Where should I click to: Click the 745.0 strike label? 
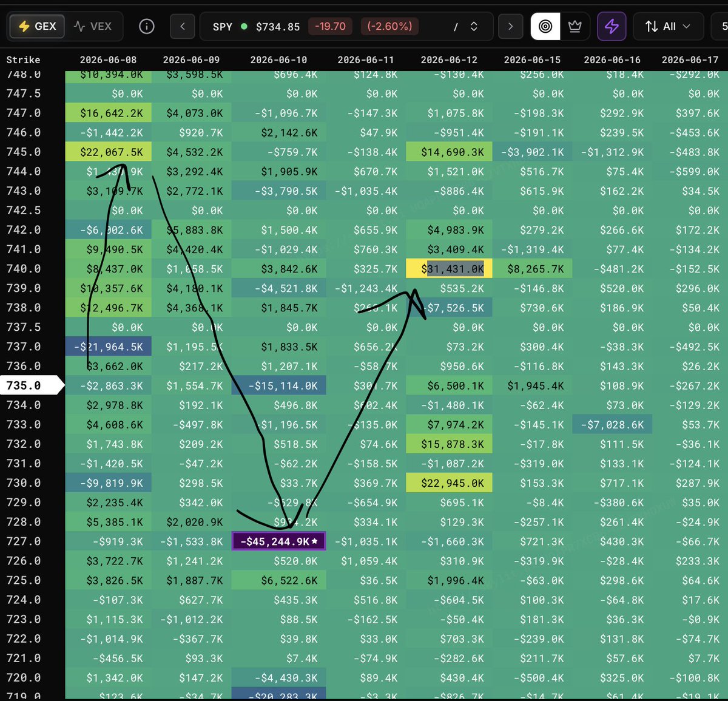coord(24,152)
